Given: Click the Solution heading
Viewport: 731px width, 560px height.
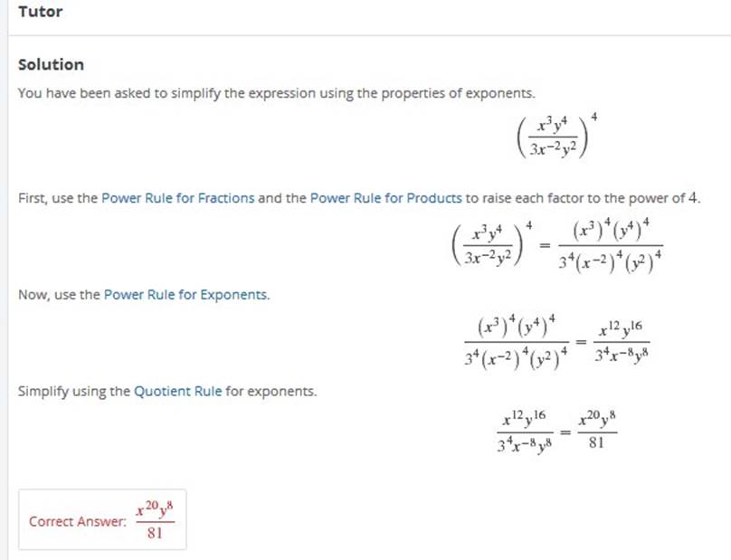Looking at the screenshot, I should [x=51, y=64].
